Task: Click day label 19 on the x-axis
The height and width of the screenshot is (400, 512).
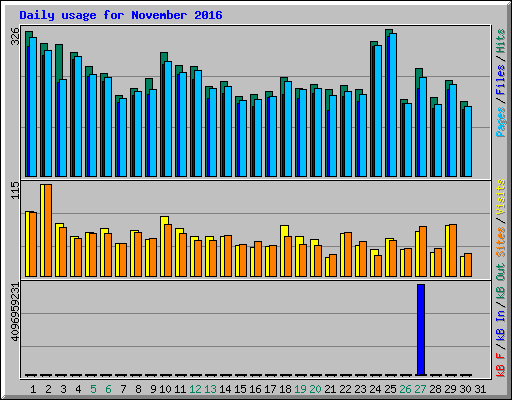Action: [300, 389]
